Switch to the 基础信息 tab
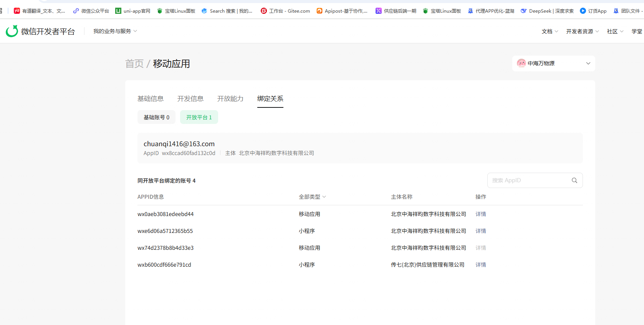644x325 pixels. (151, 99)
